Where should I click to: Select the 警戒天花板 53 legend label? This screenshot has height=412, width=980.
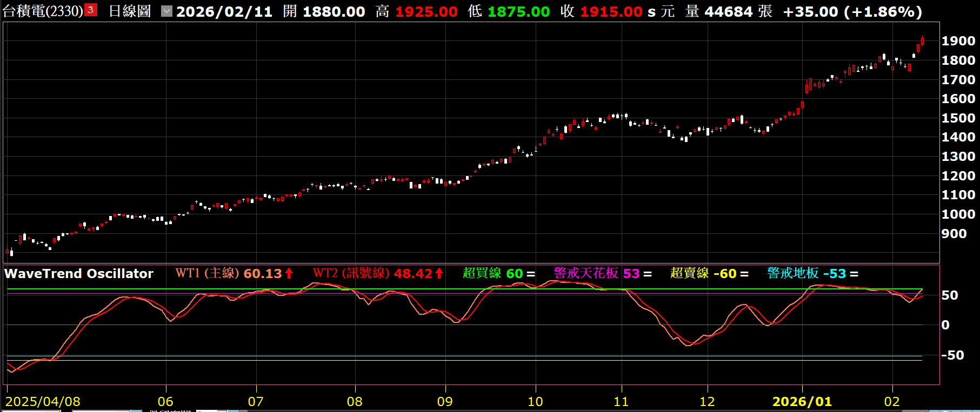click(596, 274)
